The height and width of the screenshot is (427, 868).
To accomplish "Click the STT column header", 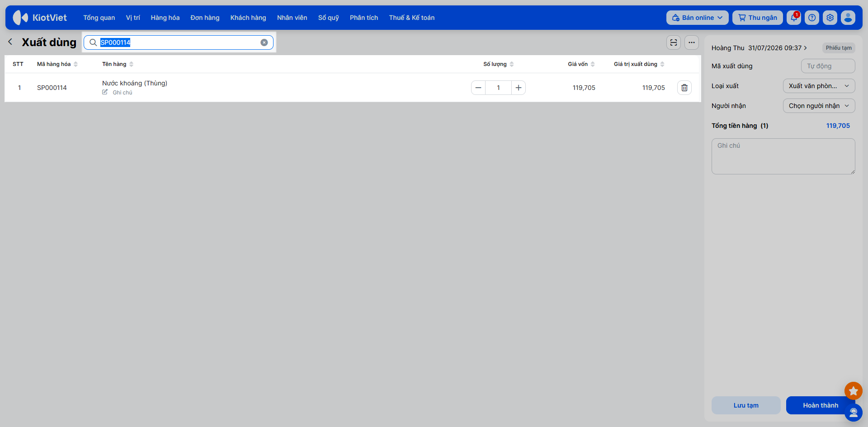I will pyautogui.click(x=18, y=64).
